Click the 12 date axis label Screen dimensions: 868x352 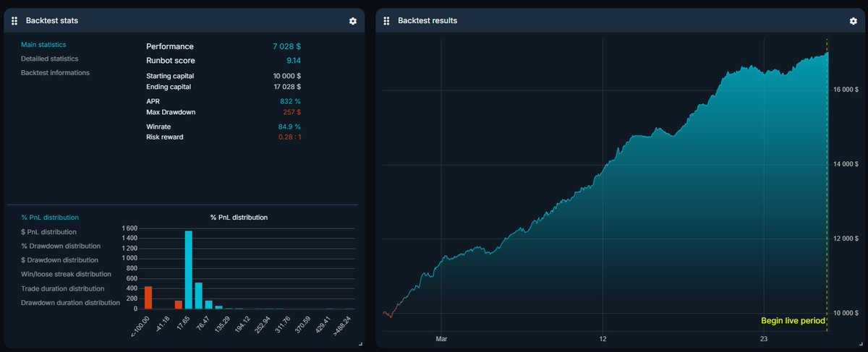tap(603, 338)
